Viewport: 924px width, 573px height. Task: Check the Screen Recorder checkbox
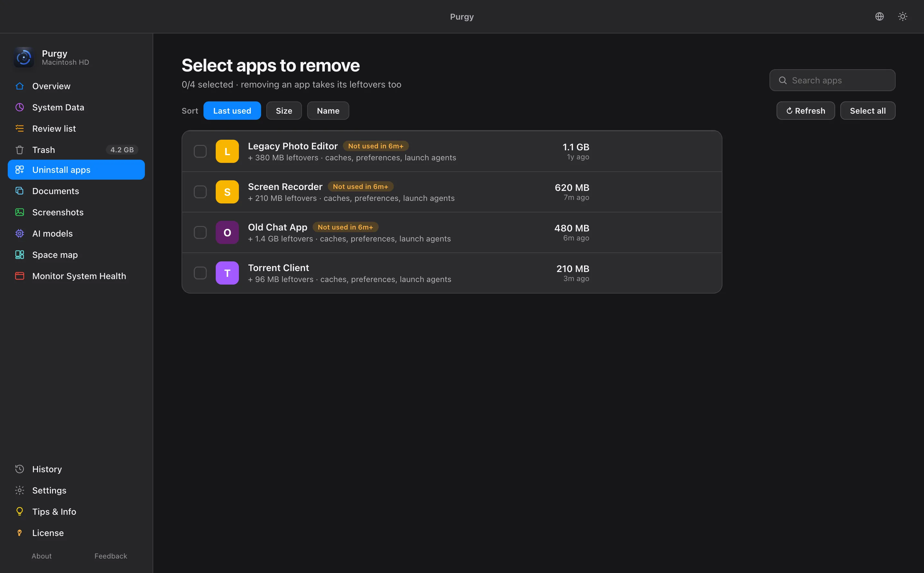tap(200, 192)
